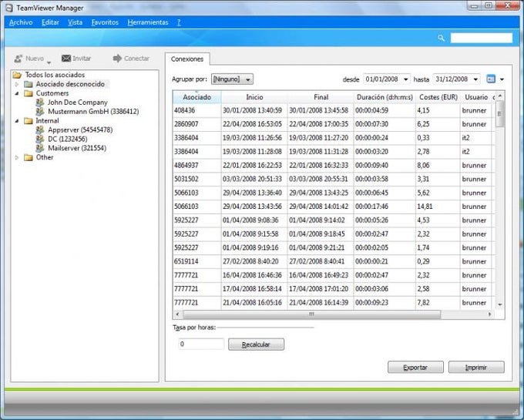Sort by the Duración (d:h:m:s) column header
The width and height of the screenshot is (524, 420).
pyautogui.click(x=385, y=97)
